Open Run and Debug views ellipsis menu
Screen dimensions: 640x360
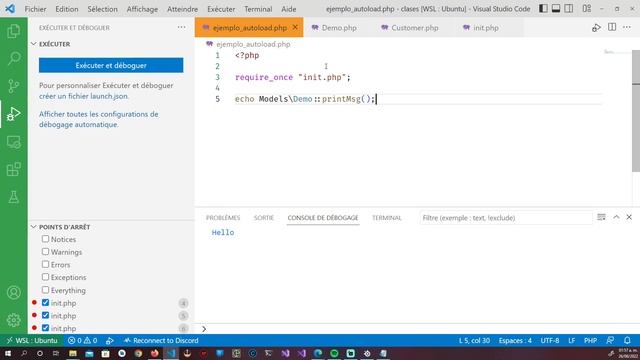coord(181,27)
